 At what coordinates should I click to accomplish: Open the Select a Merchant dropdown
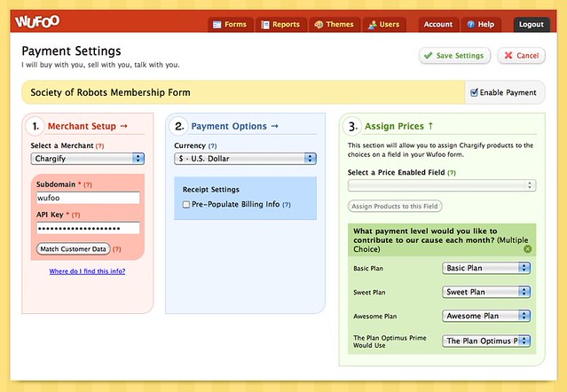[88, 159]
